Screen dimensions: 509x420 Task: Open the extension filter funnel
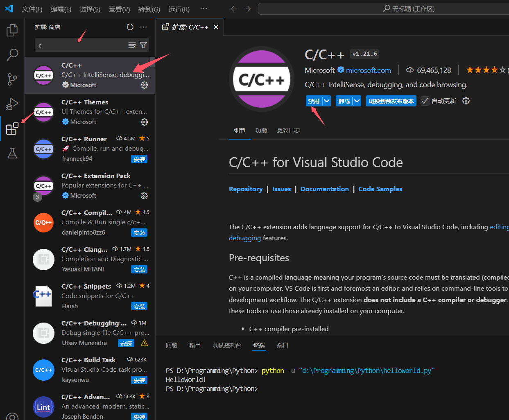coord(143,45)
